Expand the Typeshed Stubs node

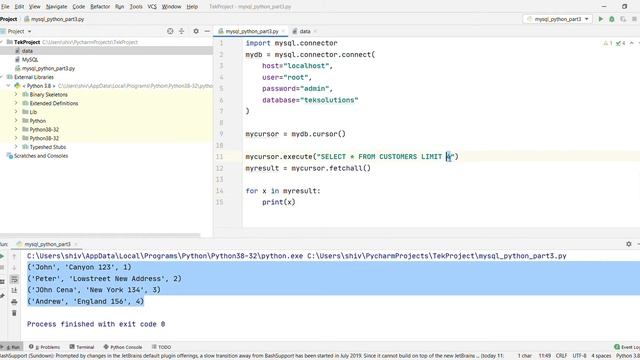pos(16,147)
